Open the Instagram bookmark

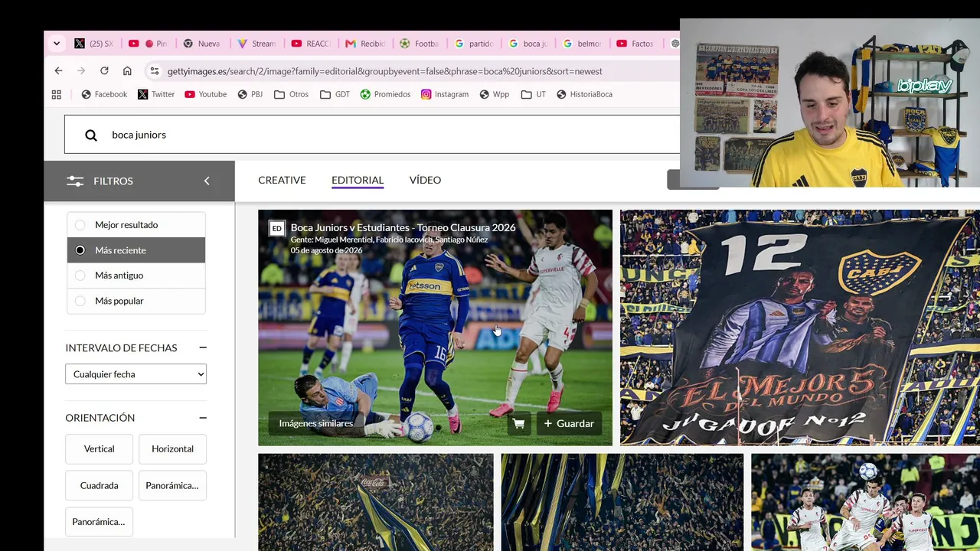445,94
